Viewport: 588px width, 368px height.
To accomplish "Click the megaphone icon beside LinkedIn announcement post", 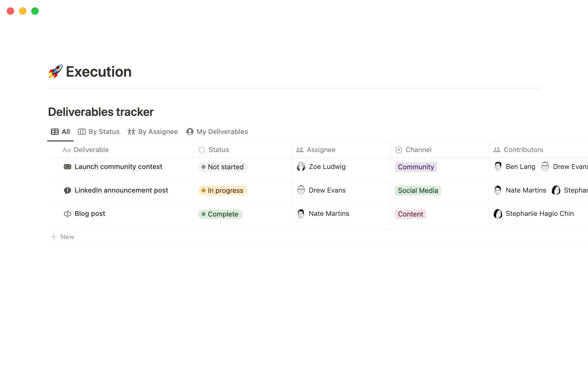I will tap(67, 190).
